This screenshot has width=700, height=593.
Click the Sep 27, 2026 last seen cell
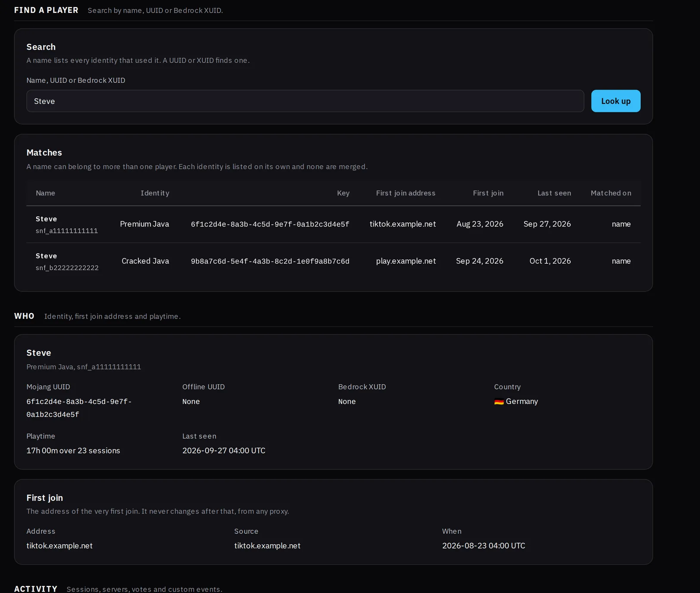tap(547, 224)
